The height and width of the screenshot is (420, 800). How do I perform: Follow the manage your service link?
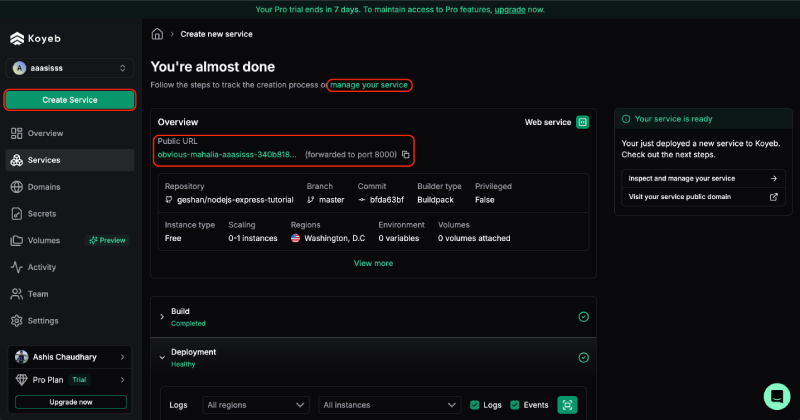pyautogui.click(x=370, y=85)
